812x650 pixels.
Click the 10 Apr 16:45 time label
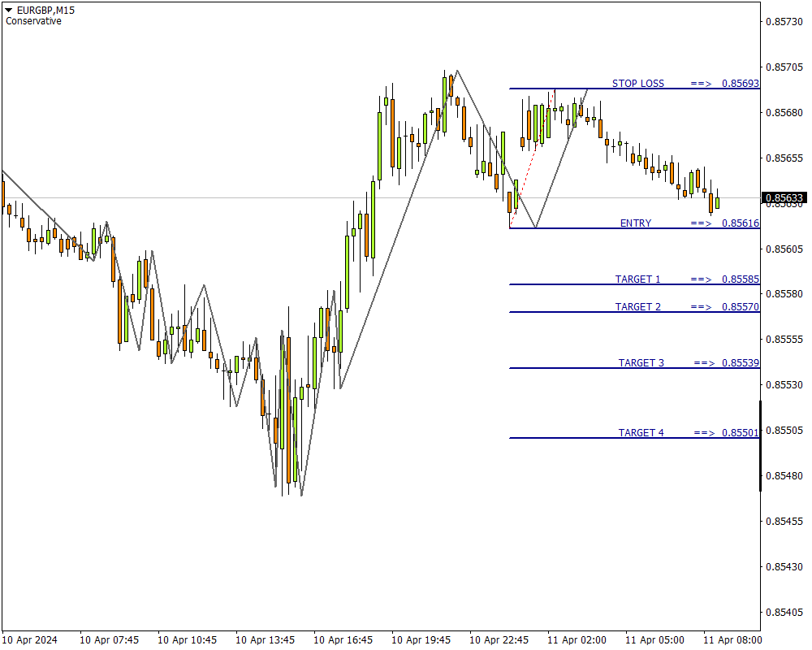click(343, 640)
